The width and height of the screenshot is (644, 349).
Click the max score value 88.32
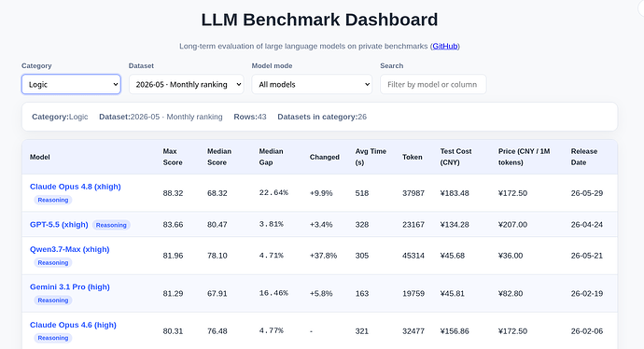tap(173, 193)
